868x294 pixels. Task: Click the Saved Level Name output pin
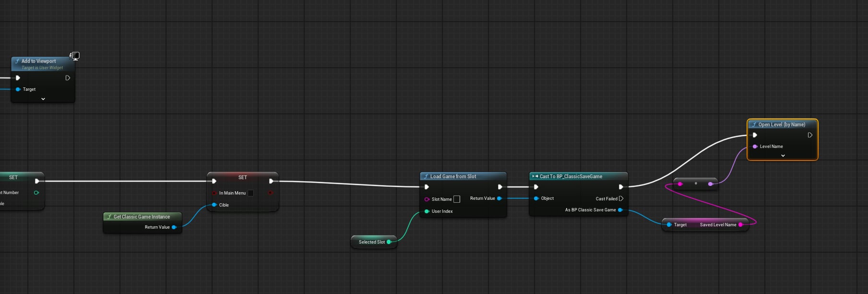(740, 225)
